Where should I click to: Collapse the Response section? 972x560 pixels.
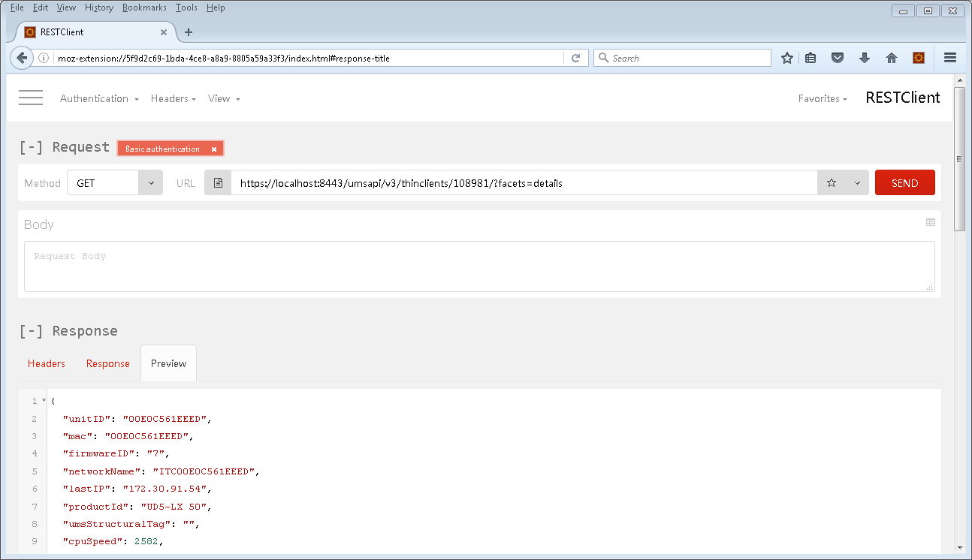pos(30,330)
